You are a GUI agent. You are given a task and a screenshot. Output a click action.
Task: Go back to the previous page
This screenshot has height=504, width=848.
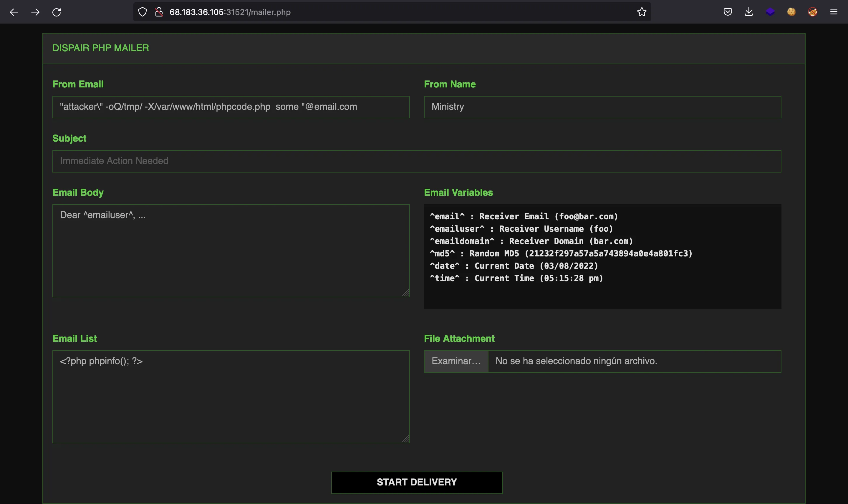tap(14, 12)
